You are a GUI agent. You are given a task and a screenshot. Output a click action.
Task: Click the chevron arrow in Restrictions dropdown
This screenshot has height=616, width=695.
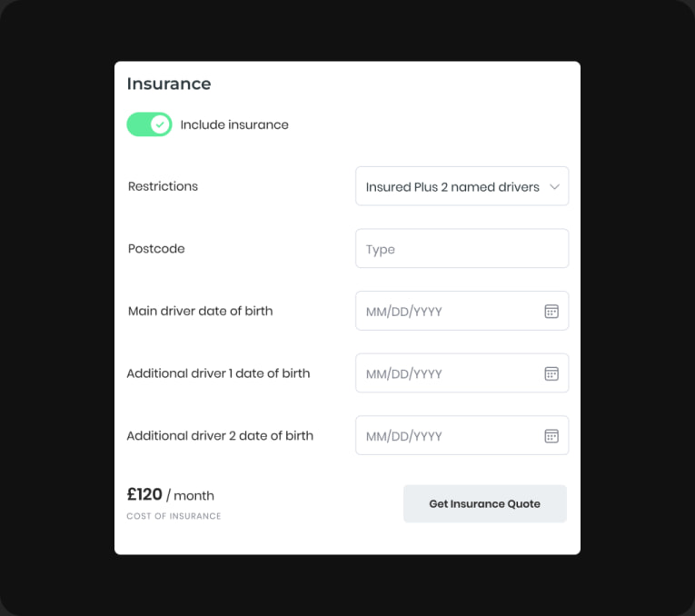tap(554, 187)
